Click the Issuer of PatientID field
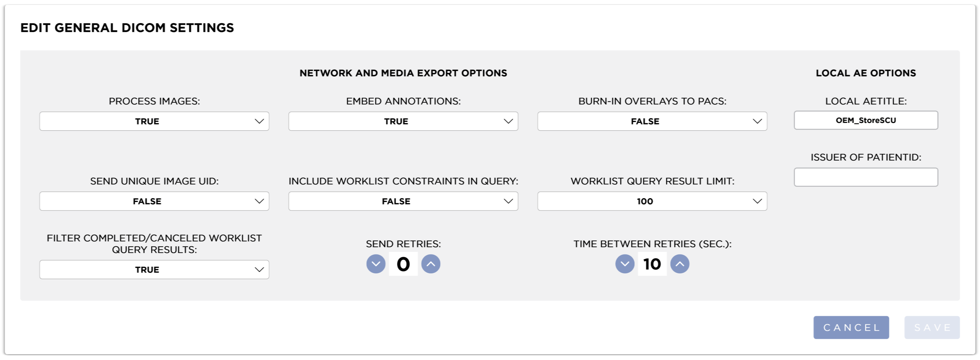The image size is (980, 360). coord(865,177)
